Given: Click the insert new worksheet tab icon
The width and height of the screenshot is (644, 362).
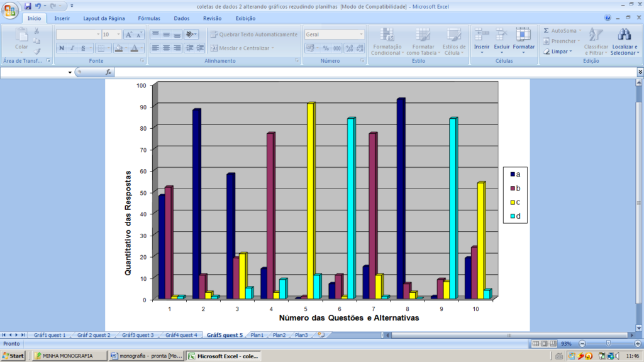Looking at the screenshot, I should point(321,335).
